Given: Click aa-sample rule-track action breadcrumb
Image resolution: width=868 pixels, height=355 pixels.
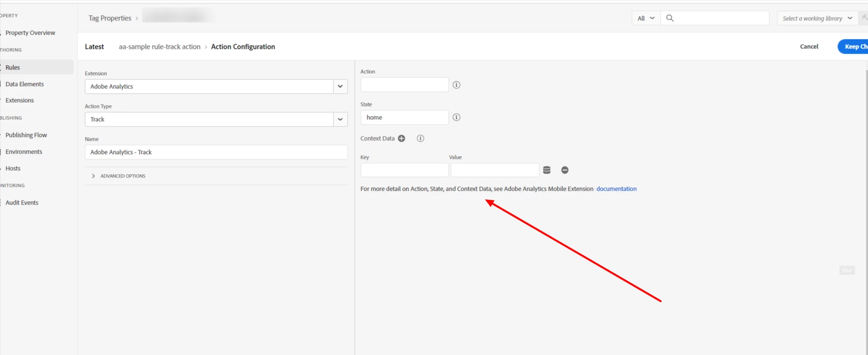Looking at the screenshot, I should pyautogui.click(x=160, y=47).
